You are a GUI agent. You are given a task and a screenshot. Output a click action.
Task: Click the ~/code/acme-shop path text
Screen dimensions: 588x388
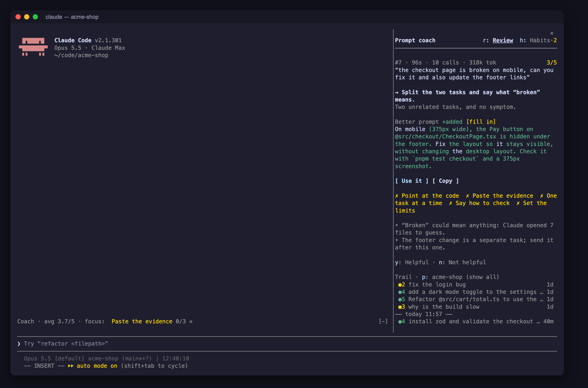(x=81, y=55)
